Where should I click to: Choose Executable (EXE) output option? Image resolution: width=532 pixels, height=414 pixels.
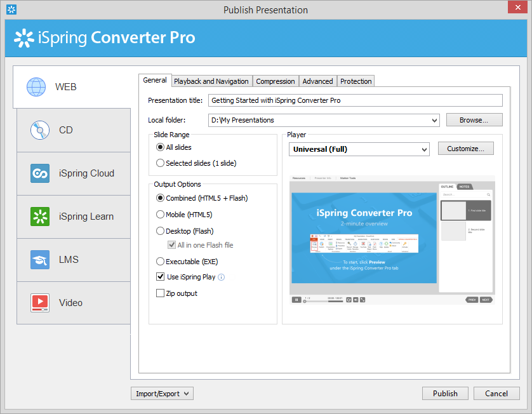(160, 262)
